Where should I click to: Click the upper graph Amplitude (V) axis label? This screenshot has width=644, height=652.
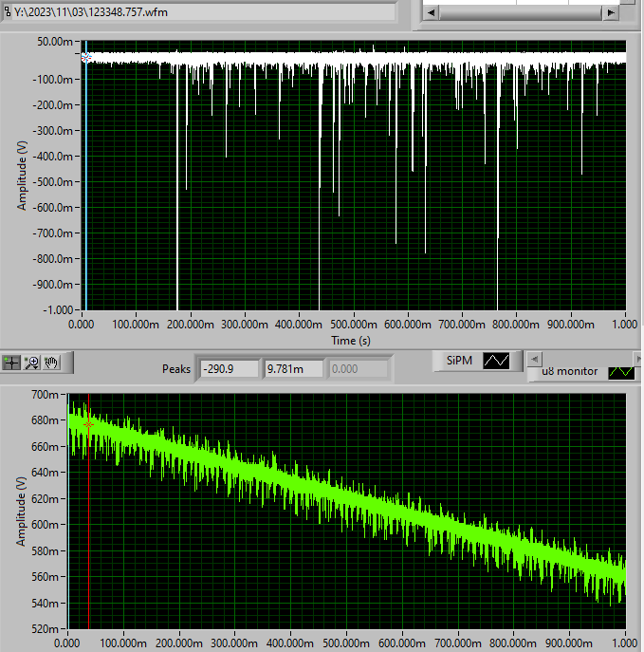pos(22,176)
